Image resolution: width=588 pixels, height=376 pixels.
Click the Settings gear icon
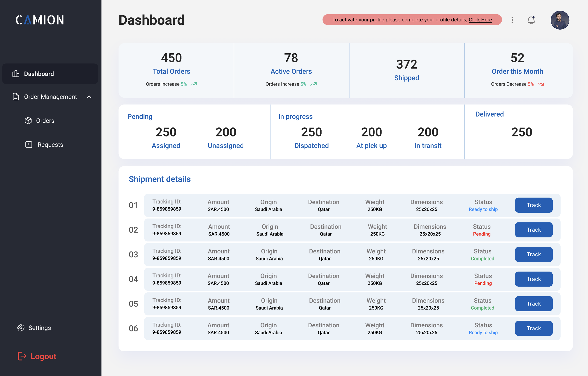pyautogui.click(x=21, y=328)
